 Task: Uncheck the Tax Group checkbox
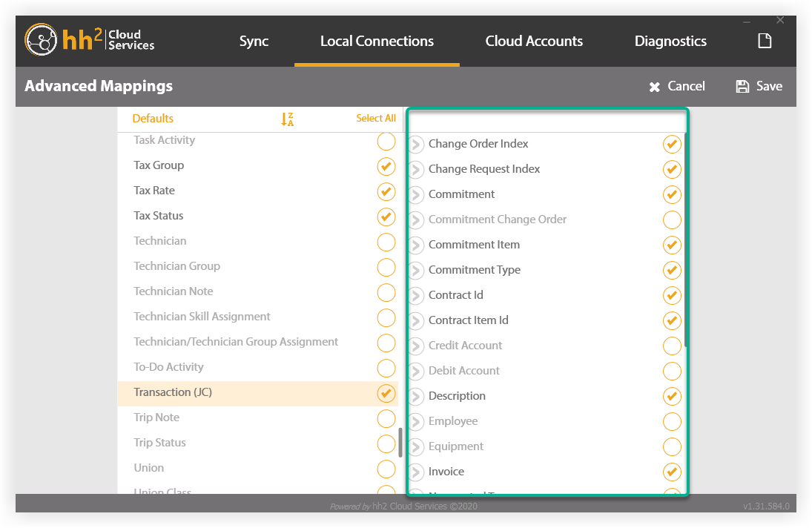[386, 166]
